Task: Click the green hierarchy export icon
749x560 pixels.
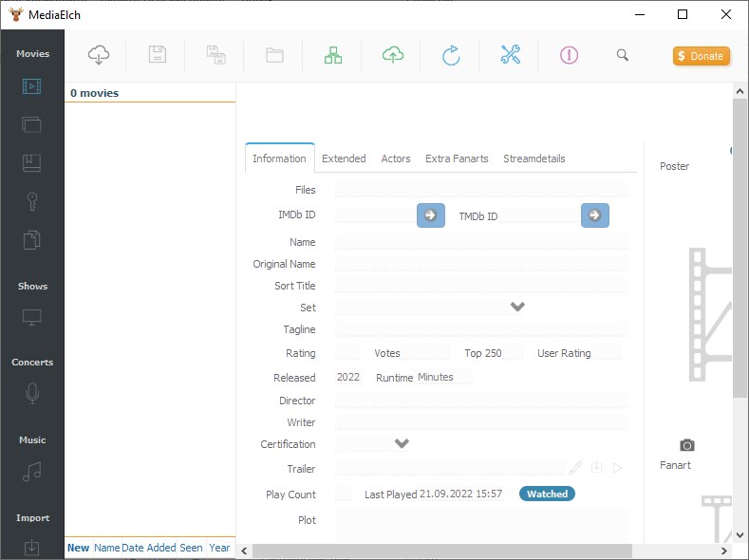Action: 333,55
